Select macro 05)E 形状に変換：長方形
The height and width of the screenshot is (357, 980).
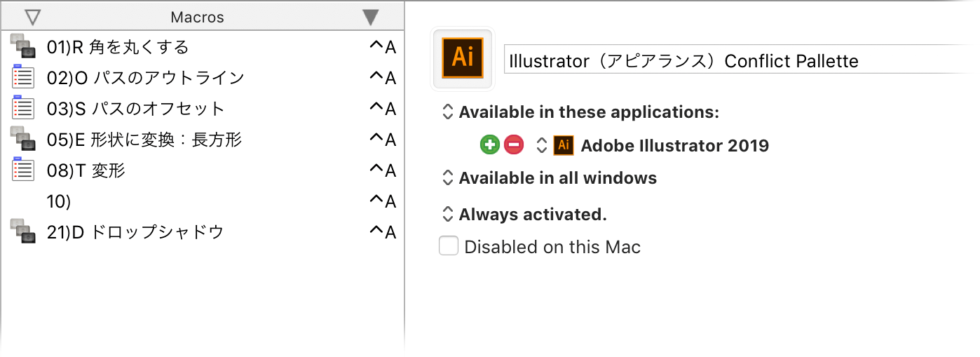[203, 139]
